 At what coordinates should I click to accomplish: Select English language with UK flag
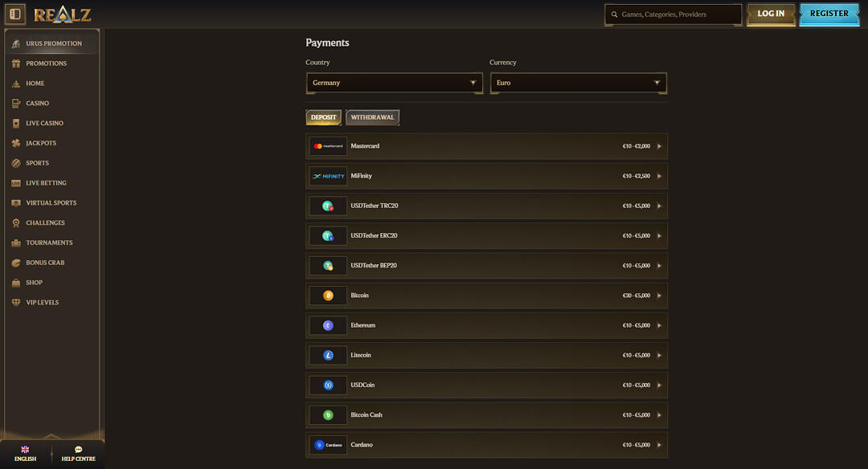25,451
